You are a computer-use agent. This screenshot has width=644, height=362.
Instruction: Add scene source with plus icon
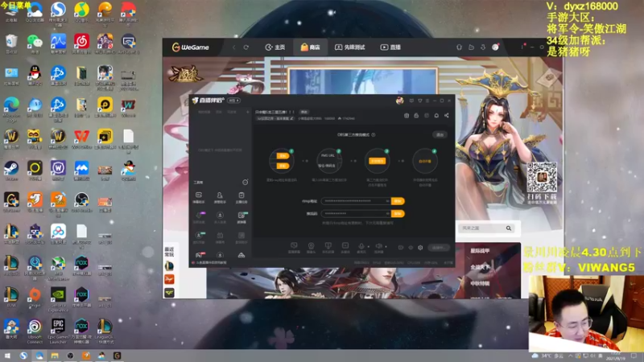pyautogui.click(x=247, y=112)
